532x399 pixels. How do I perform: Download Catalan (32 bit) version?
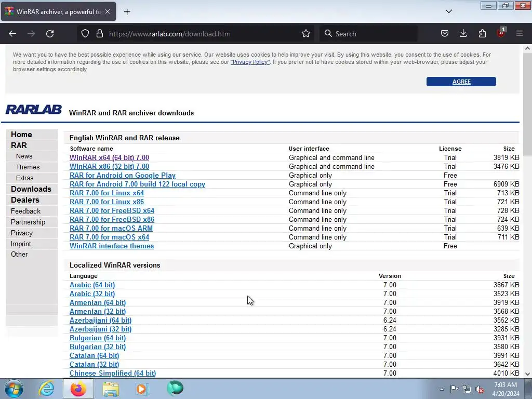[x=95, y=364]
